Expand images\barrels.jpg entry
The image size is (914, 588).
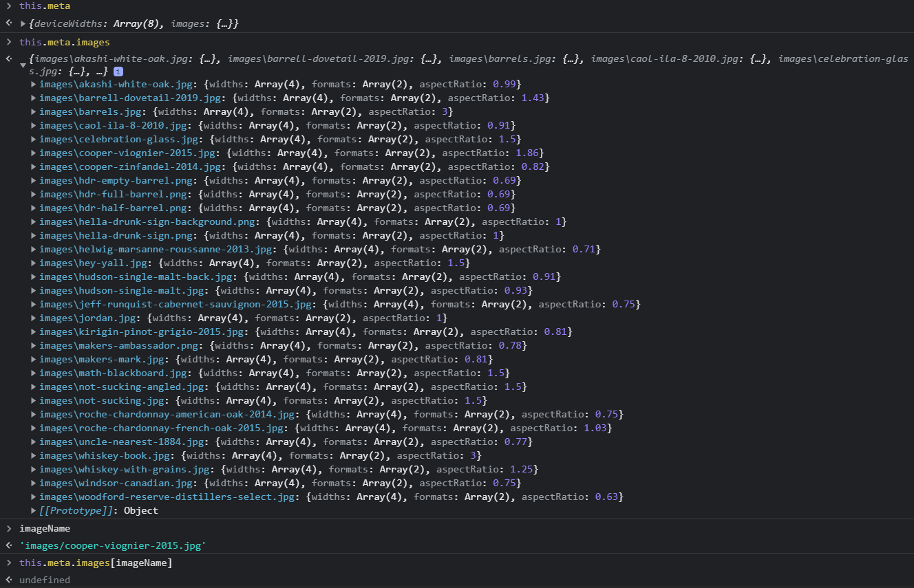pyautogui.click(x=34, y=111)
